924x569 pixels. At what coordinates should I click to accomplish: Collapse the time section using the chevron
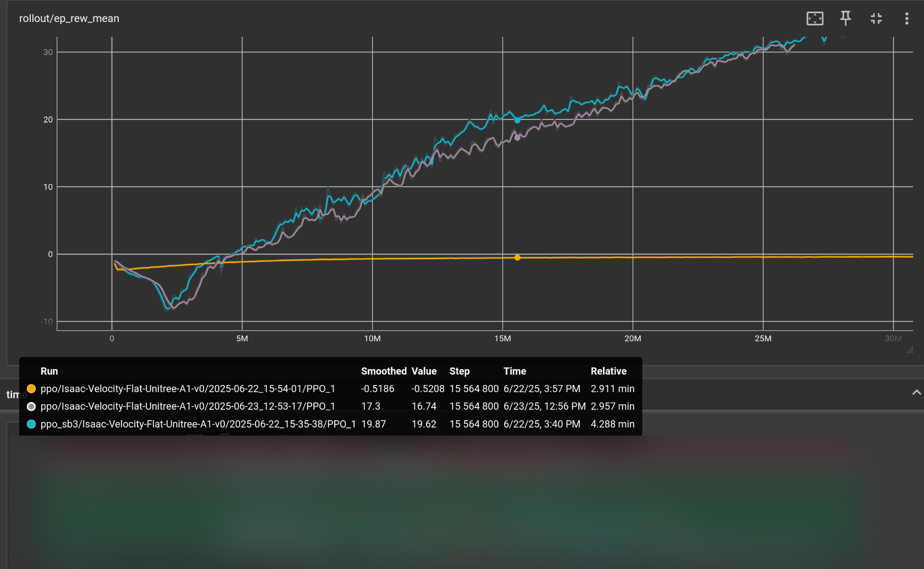pos(916,392)
